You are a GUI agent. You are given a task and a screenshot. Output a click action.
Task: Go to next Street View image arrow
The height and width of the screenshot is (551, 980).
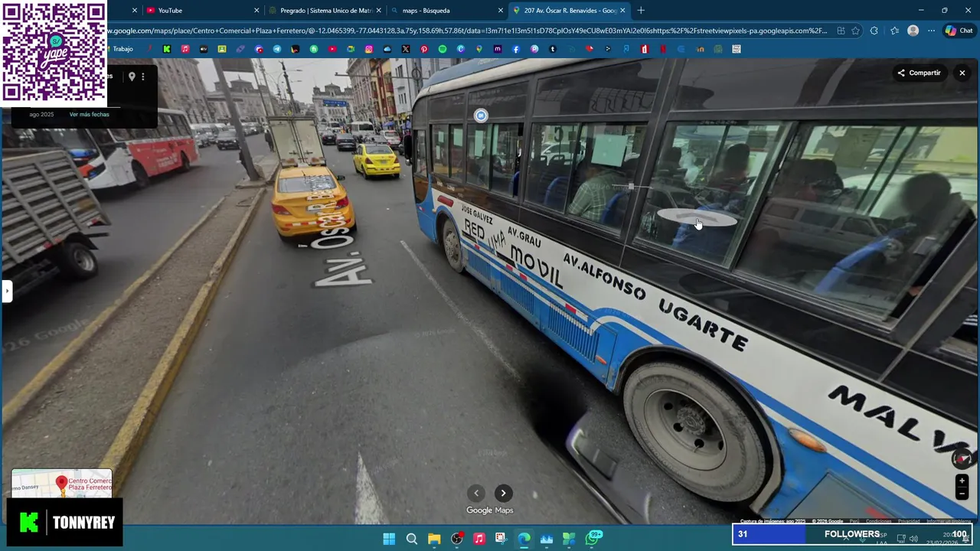click(503, 493)
